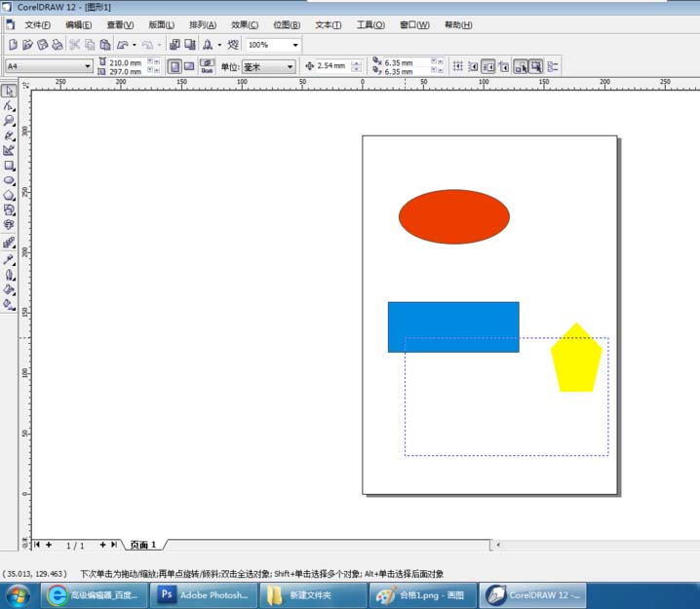Image resolution: width=700 pixels, height=609 pixels.
Task: Select the Eyedropper tool in toolbox
Action: 9,260
